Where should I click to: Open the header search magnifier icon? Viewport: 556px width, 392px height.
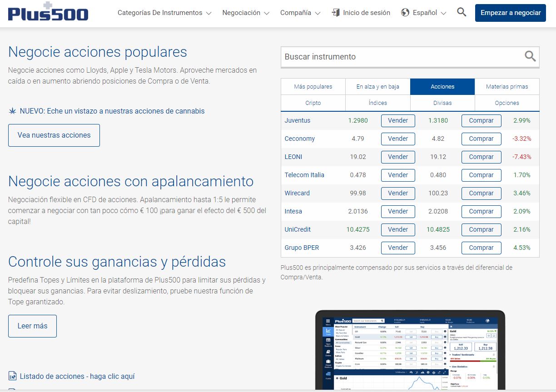pyautogui.click(x=462, y=12)
